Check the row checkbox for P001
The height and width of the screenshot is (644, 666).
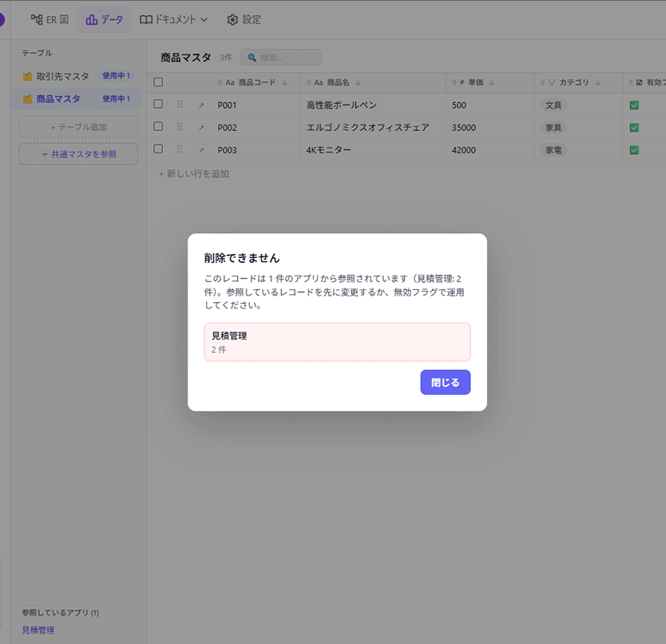pos(158,104)
